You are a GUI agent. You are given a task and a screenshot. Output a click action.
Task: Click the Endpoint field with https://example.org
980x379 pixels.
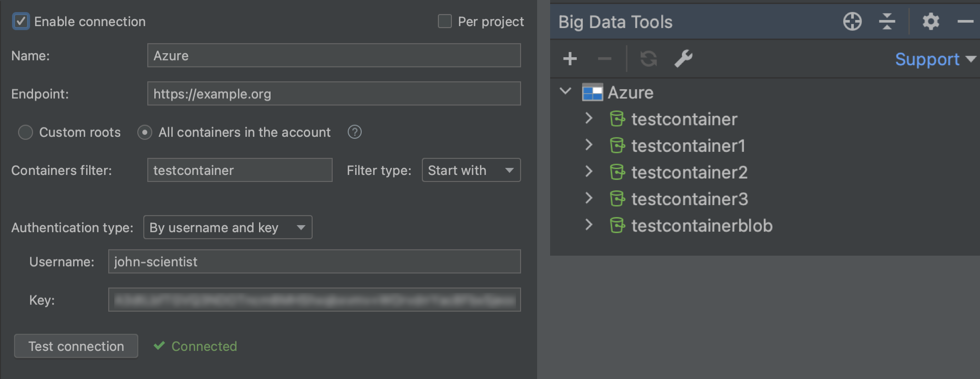point(334,94)
